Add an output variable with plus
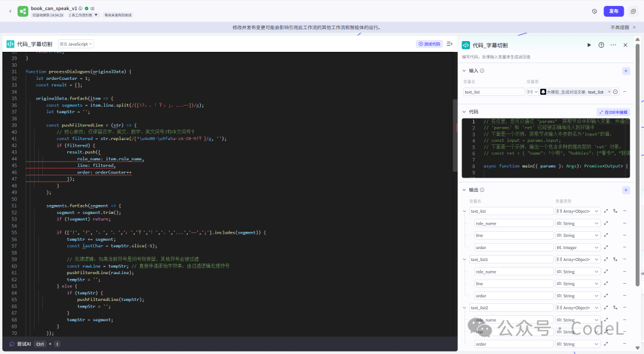 click(626, 190)
